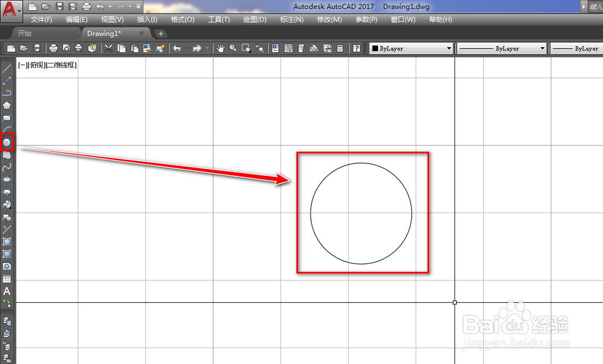Image resolution: width=603 pixels, height=364 pixels.
Task: Select the Ellipse Arc tool
Action: [x=7, y=192]
